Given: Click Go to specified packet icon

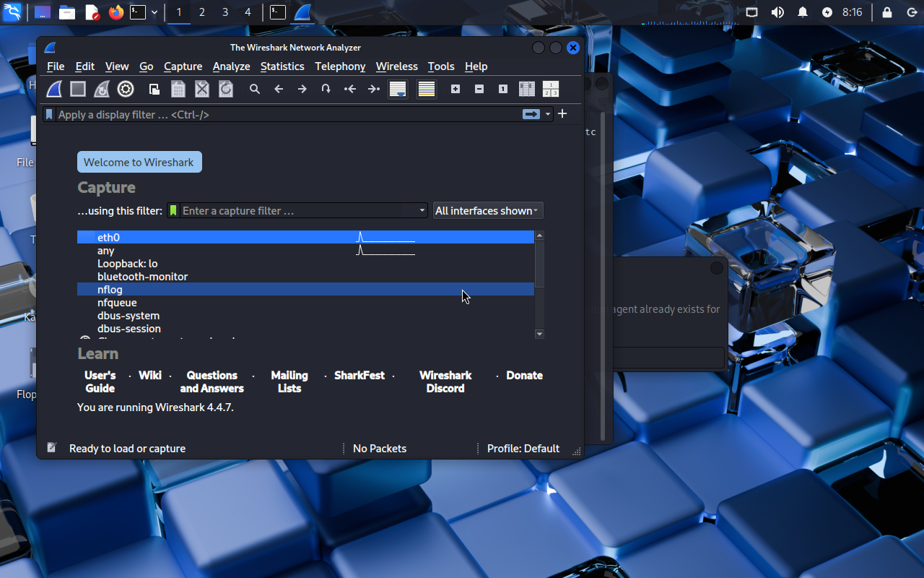Looking at the screenshot, I should 326,89.
